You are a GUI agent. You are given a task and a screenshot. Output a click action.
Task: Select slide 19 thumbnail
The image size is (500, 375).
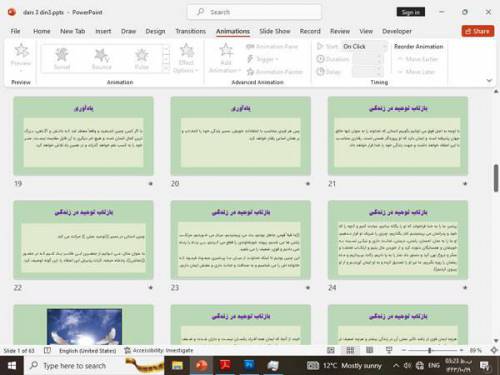click(83, 136)
